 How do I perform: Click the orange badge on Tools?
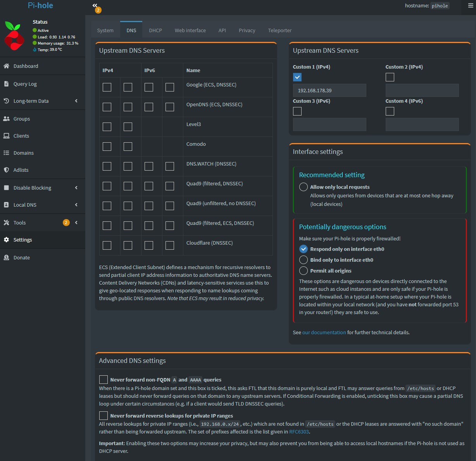point(66,223)
